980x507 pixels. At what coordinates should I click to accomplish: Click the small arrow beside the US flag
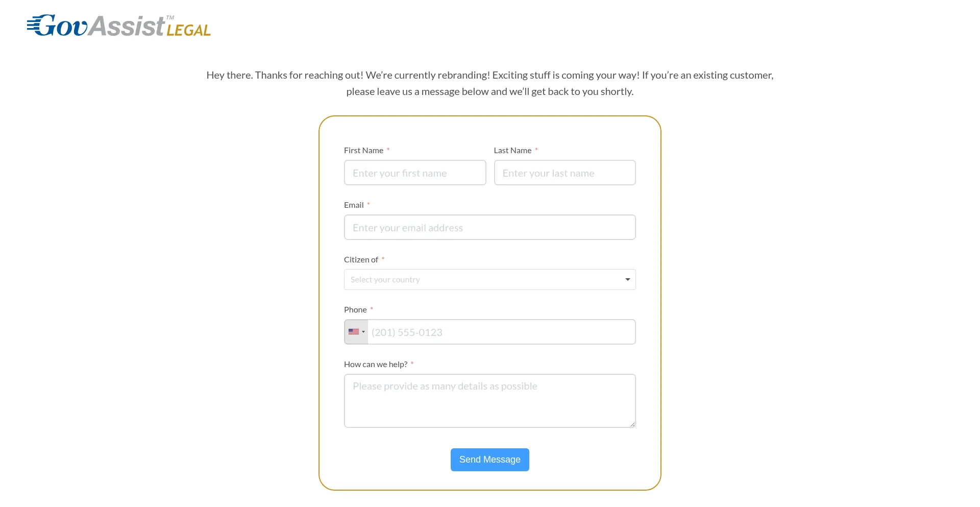click(363, 332)
